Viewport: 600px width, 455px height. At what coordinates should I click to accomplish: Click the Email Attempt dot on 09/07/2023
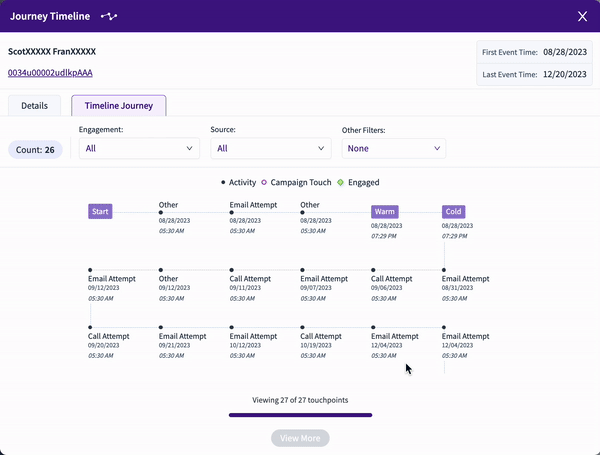coord(302,270)
